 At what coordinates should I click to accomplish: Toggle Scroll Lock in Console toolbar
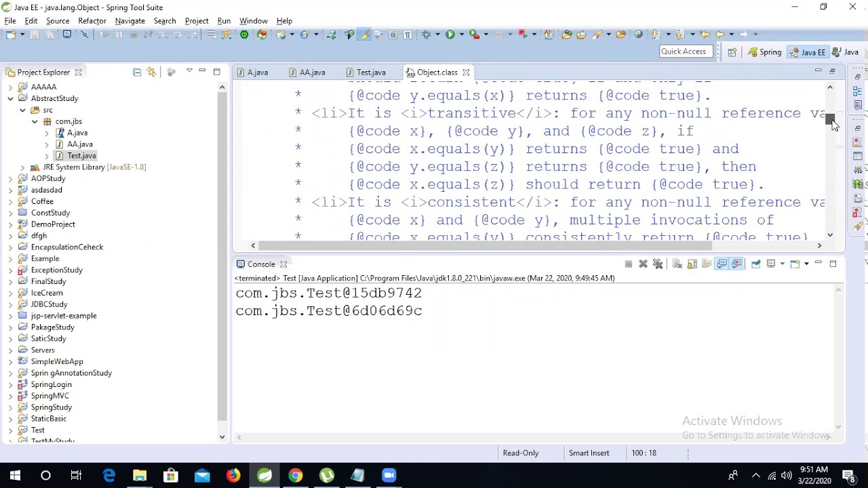point(692,264)
